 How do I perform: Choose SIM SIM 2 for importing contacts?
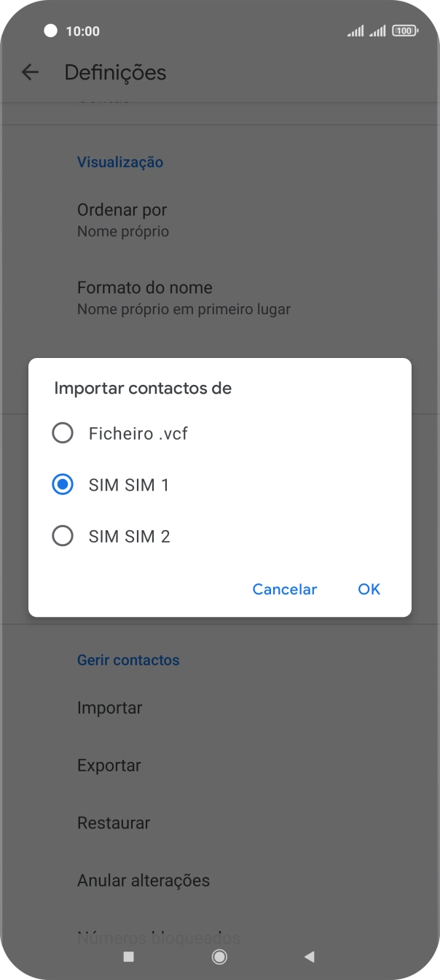tap(129, 536)
